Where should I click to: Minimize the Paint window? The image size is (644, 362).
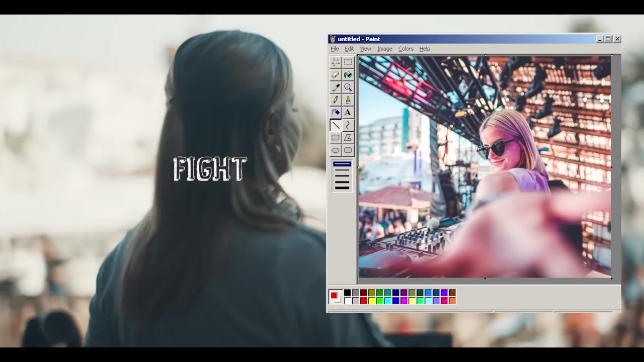600,39
